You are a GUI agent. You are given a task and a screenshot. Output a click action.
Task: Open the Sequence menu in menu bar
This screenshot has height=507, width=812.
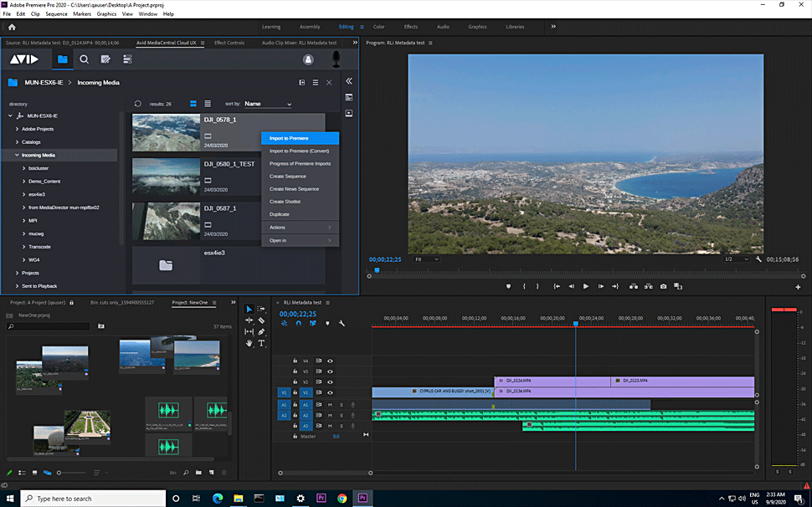(56, 14)
